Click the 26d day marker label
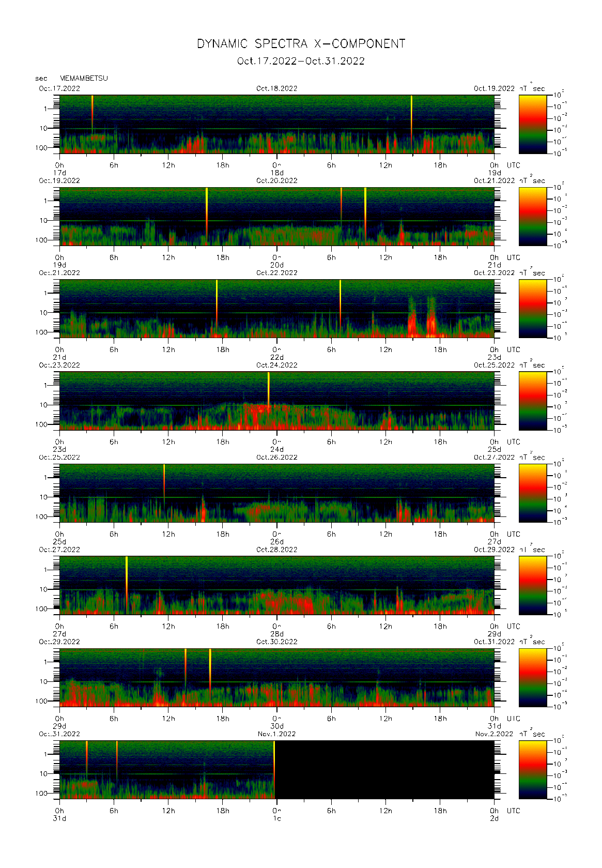The image size is (602, 868). (x=277, y=542)
